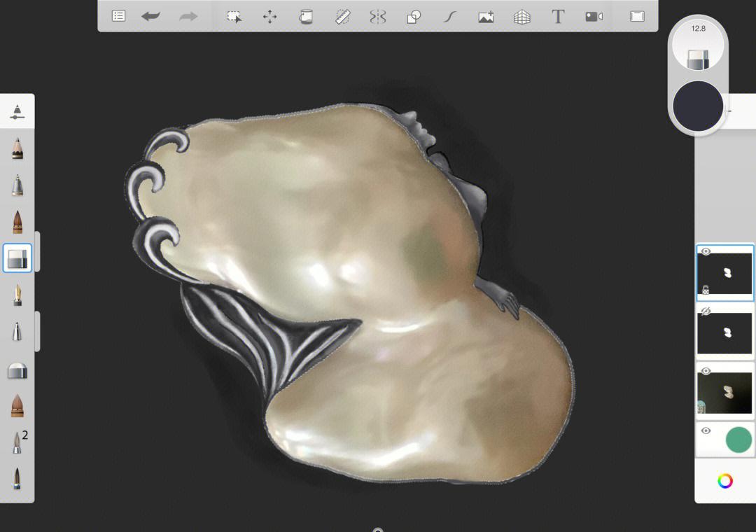
Task: Toggle visibility of the top layer
Action: [706, 251]
